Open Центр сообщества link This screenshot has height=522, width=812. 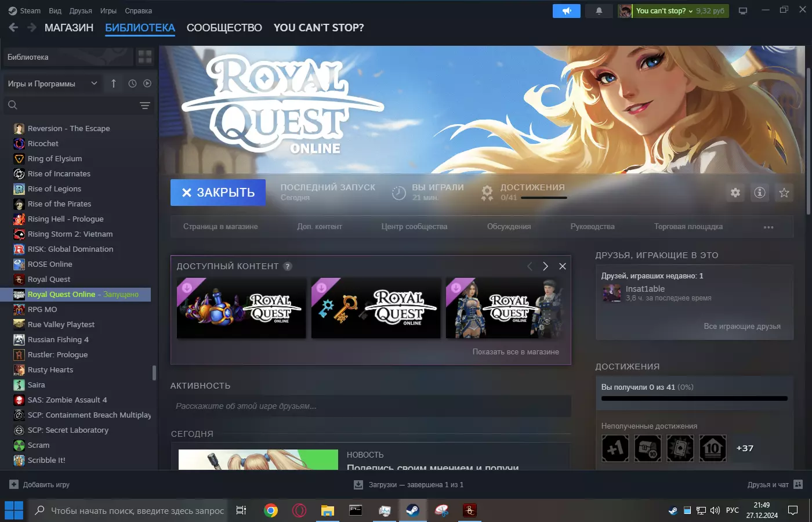tap(414, 227)
